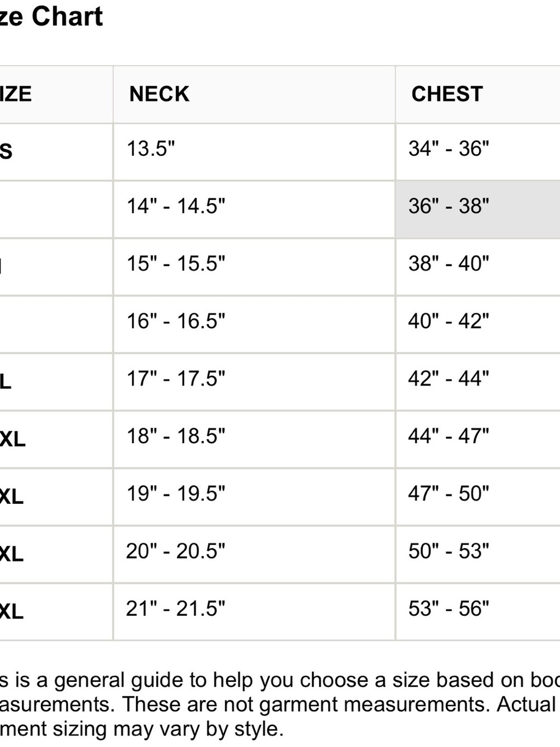Viewport: 560px width, 747px height.
Task: Select the NECK column header
Action: 254,94
